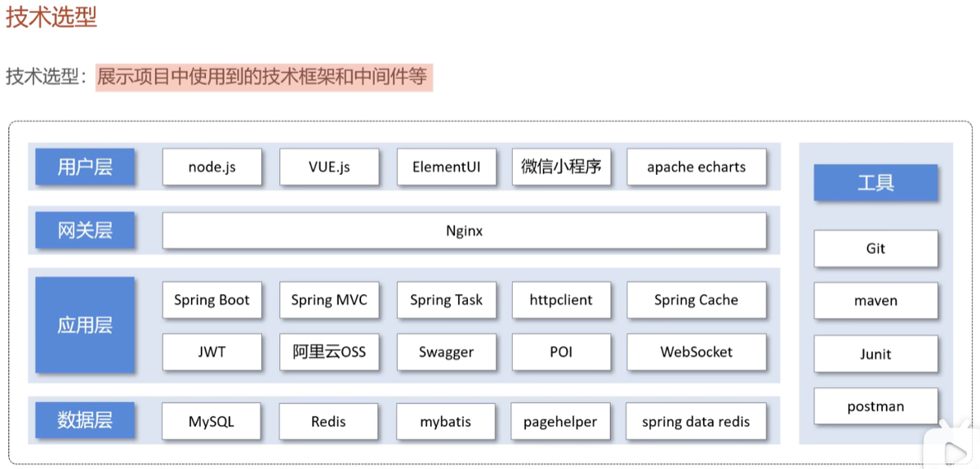Select the Spring Task box
Viewport: 980px width, 469px height.
447,300
